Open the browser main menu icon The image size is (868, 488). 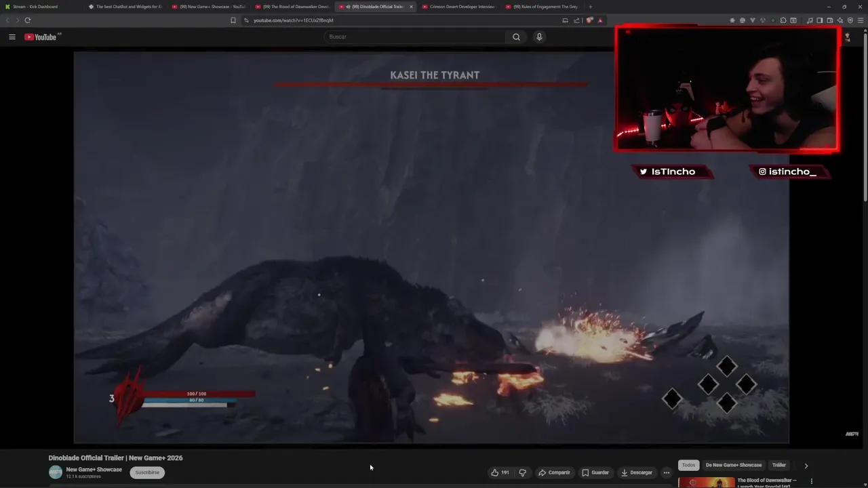point(861,20)
